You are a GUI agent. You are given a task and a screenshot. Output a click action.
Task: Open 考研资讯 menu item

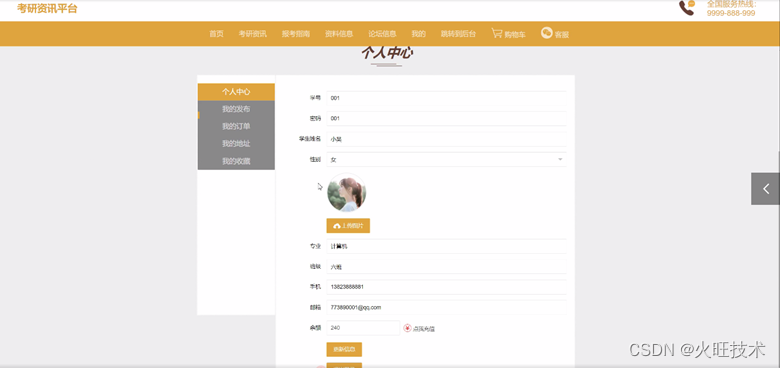click(253, 34)
